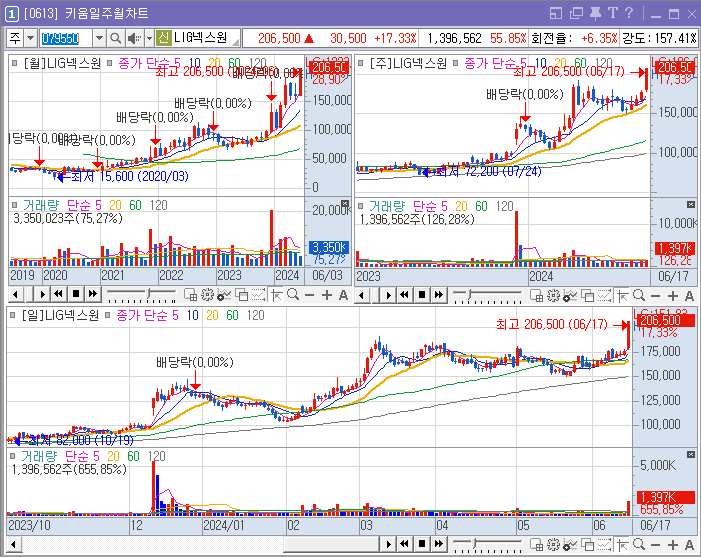Step back with monthly chart left arrow
The image size is (701, 557).
coord(16,294)
